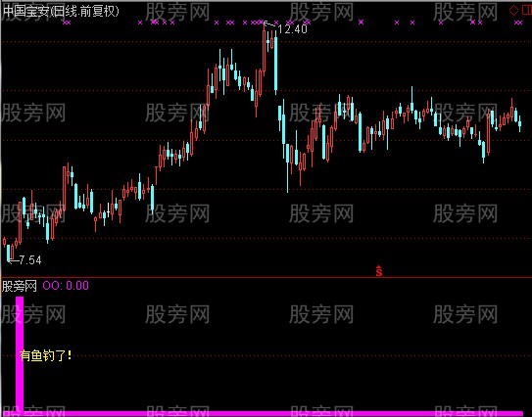The height and width of the screenshot is (417, 532).
Task: Click the OO: 0.00 indicator value
Action: tap(66, 286)
